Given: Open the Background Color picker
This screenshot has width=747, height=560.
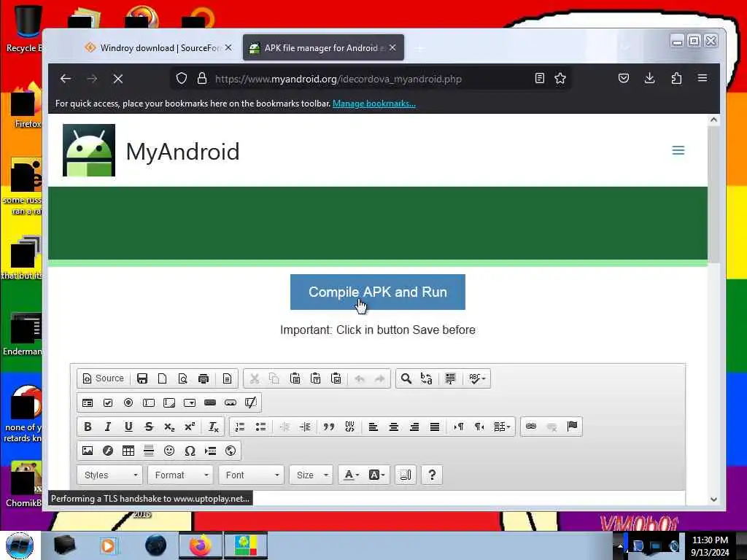Looking at the screenshot, I should coord(376,475).
